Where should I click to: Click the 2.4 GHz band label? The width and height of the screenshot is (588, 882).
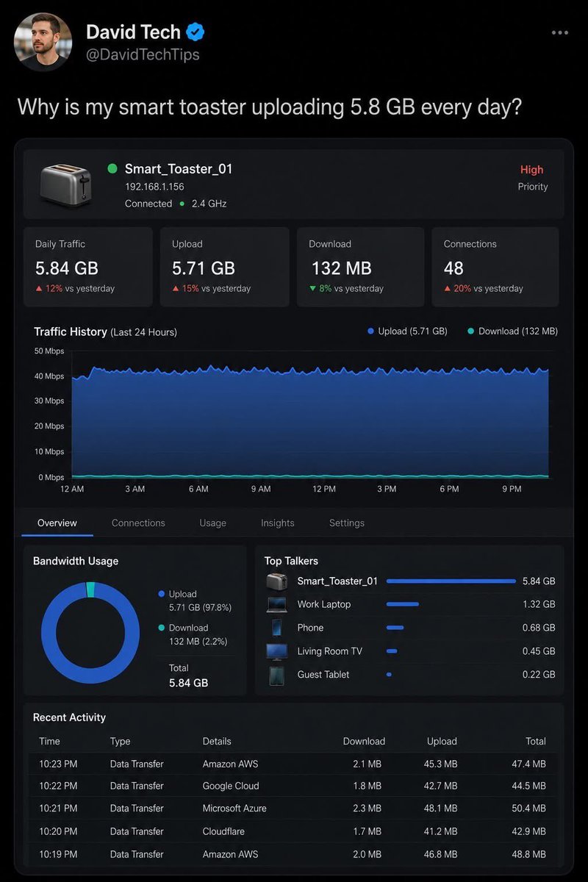point(209,204)
